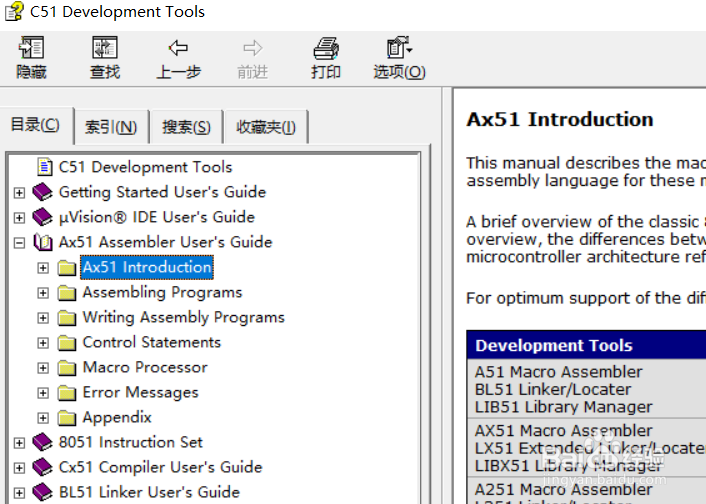Expand the 8051 Instruction Set node
The image size is (706, 504).
(x=19, y=443)
